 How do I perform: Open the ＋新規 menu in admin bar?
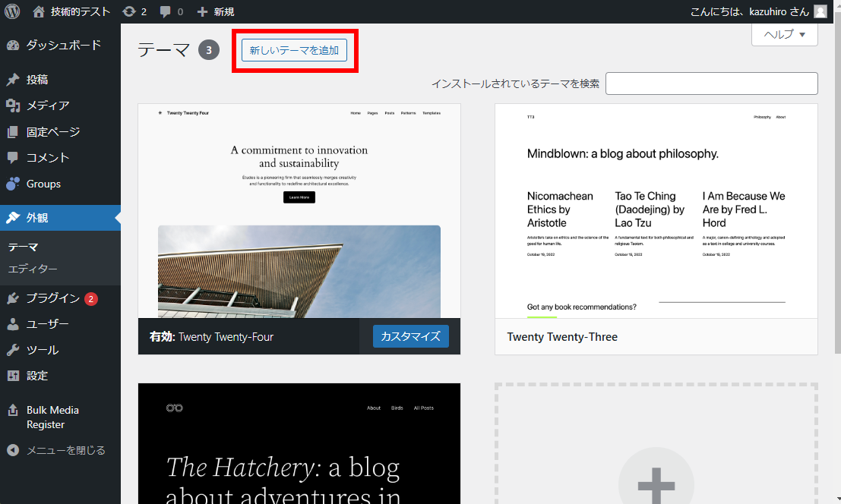point(215,11)
